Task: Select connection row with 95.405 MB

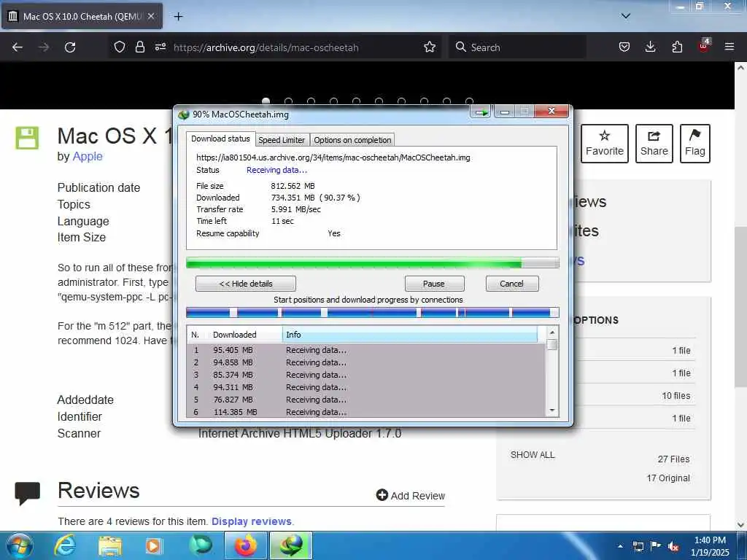Action: tap(366, 350)
